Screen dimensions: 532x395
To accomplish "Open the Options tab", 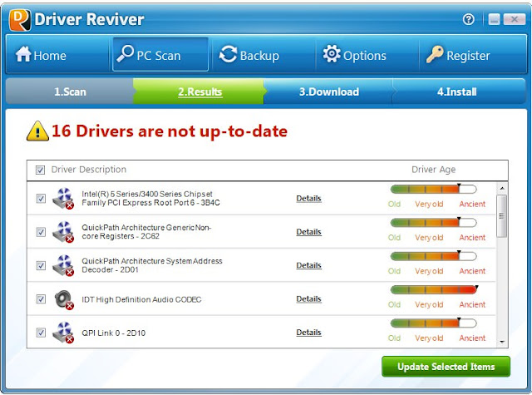I will (367, 54).
